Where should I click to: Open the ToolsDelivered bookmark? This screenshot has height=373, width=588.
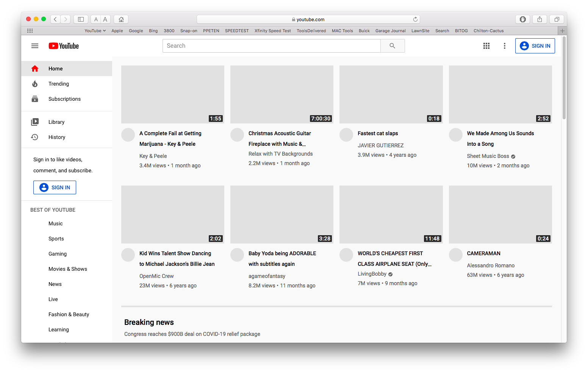coord(311,31)
